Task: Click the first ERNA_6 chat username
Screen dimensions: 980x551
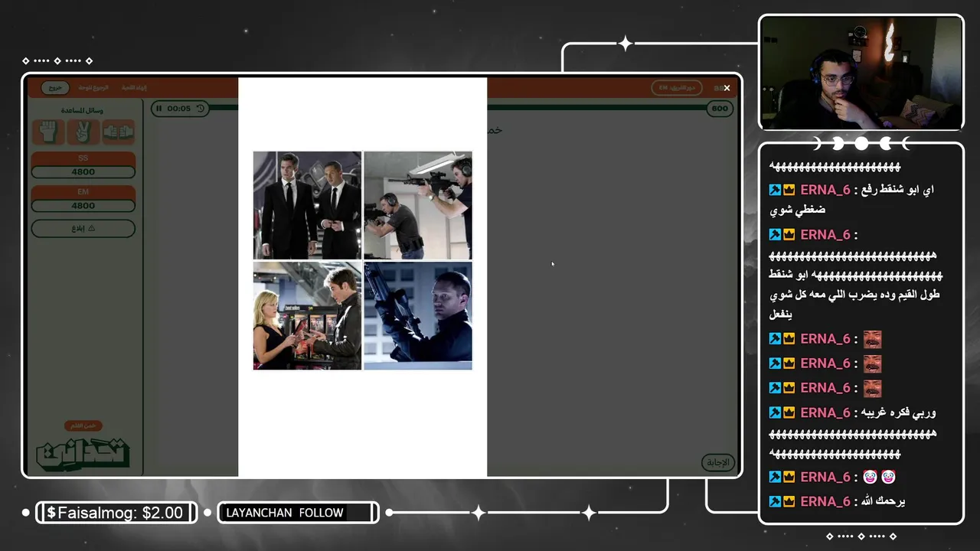Action: pos(825,190)
